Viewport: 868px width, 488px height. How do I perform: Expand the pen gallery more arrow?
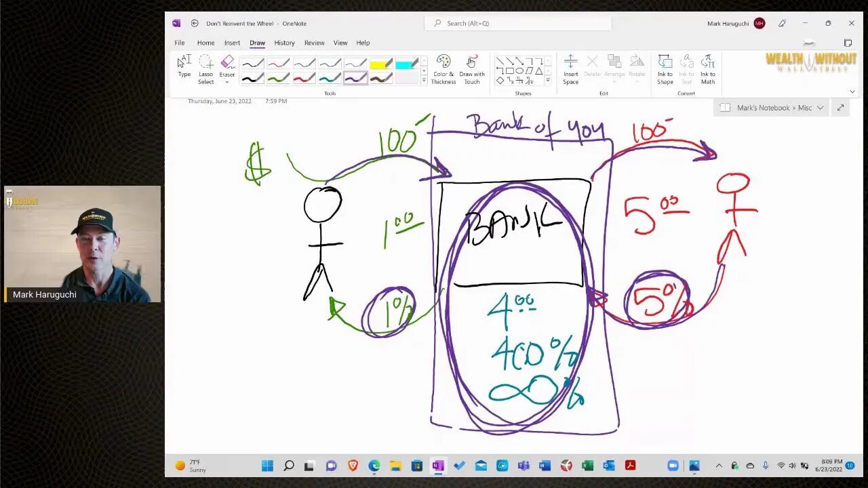pyautogui.click(x=425, y=81)
